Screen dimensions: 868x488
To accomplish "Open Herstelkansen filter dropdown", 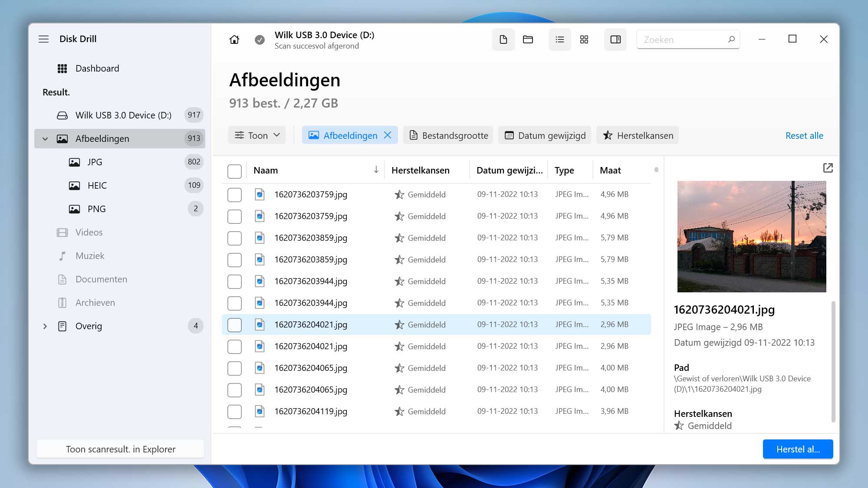I will (638, 135).
